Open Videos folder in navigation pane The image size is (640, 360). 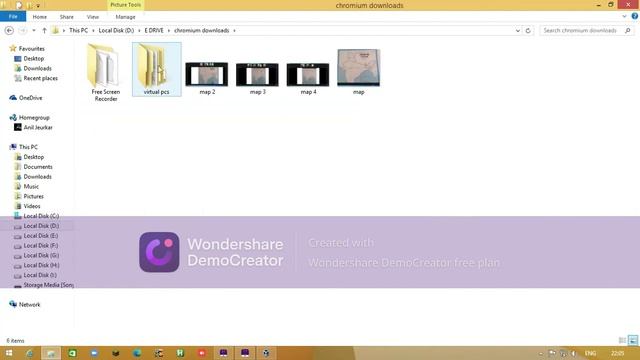(x=27, y=206)
